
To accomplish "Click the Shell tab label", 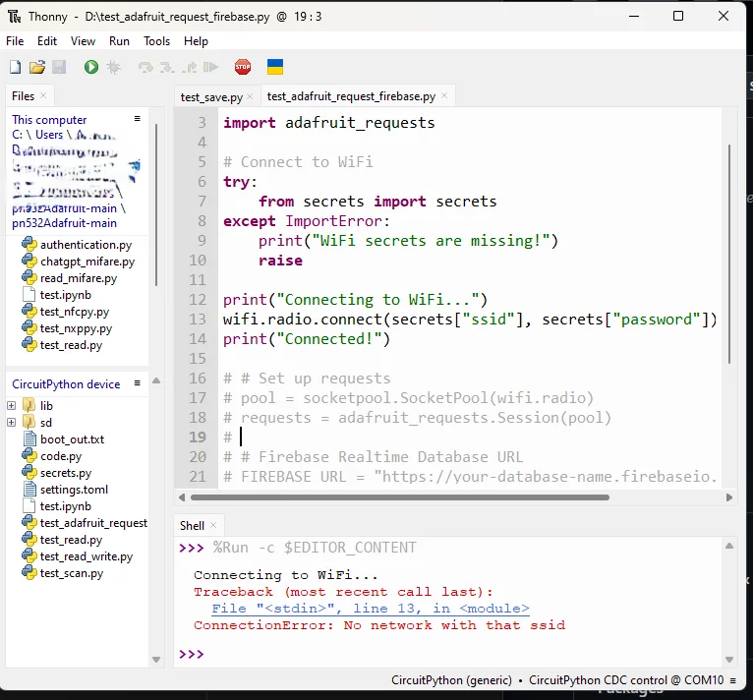I will coord(192,526).
